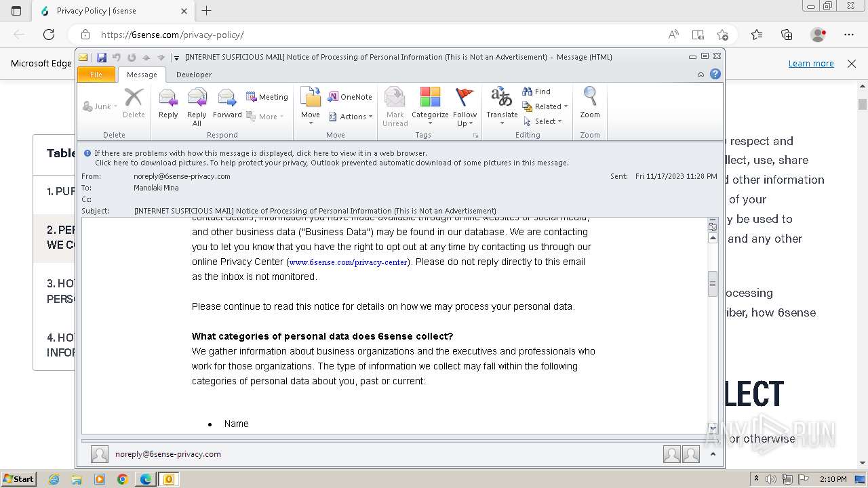The image size is (868, 488).
Task: Refresh the Edge browser page
Action: pyautogui.click(x=49, y=35)
